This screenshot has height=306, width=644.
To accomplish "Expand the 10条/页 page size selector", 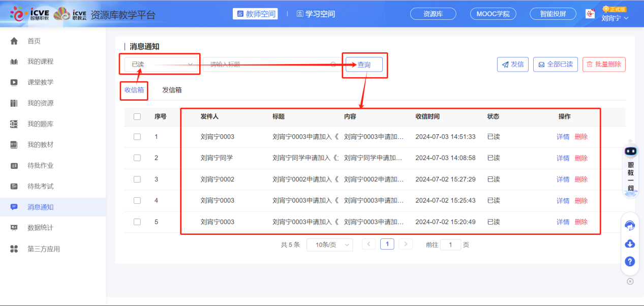I will (x=329, y=244).
